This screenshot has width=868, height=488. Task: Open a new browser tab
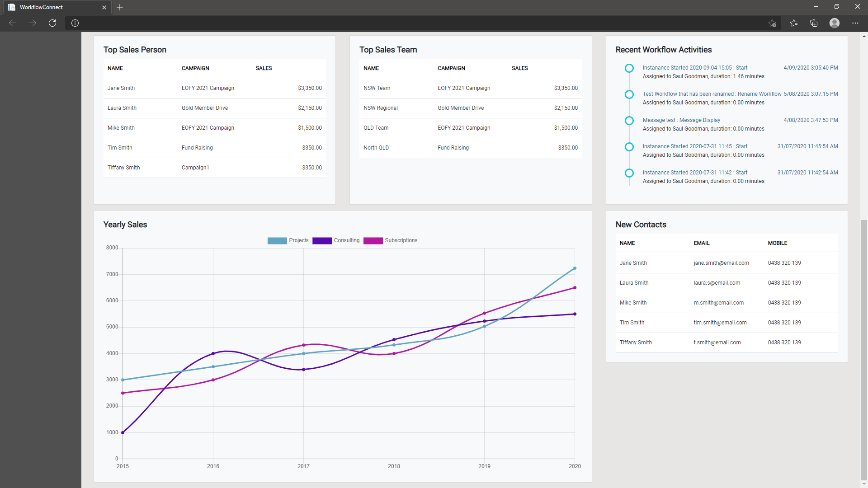coord(120,7)
